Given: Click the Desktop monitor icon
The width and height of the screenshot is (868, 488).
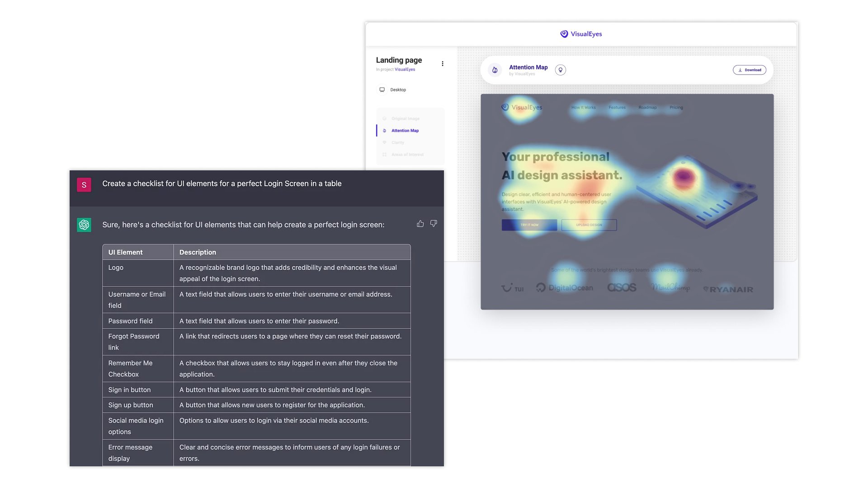Looking at the screenshot, I should click(382, 89).
